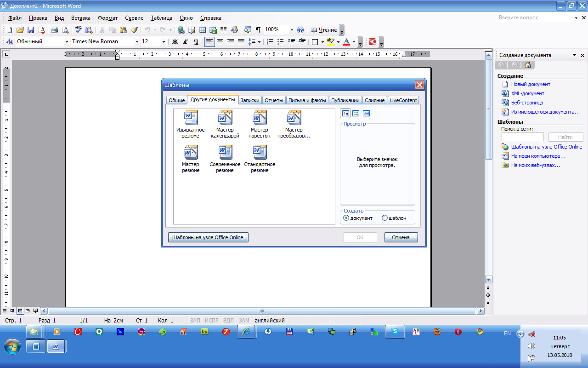588x368 pixels.
Task: Toggle Underline (Ч) formatting
Action: pyautogui.click(x=196, y=42)
